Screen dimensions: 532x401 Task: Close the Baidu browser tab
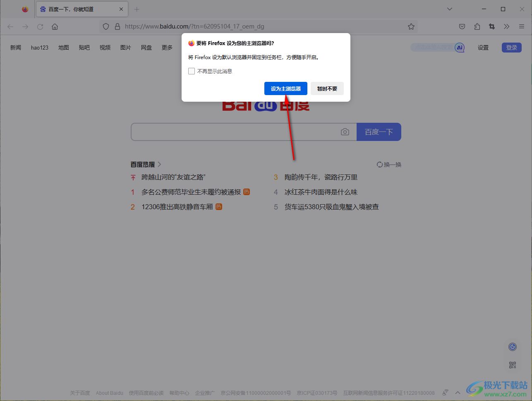point(121,9)
